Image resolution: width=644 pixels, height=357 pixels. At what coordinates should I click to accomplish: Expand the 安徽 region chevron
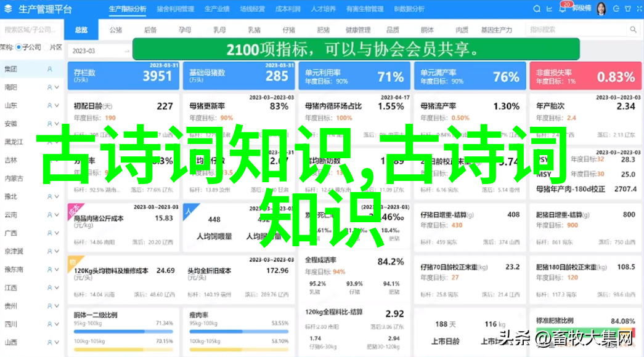click(57, 124)
